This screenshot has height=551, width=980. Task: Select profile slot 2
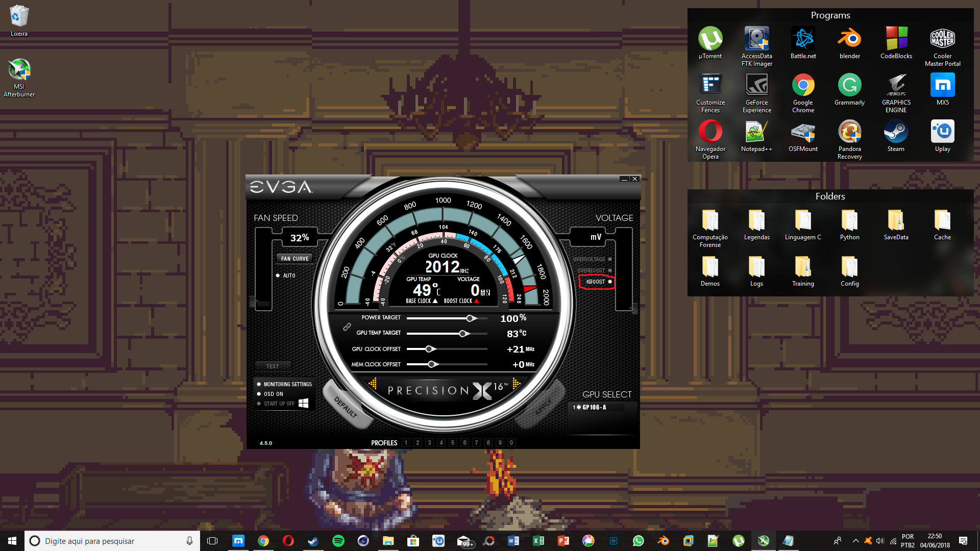coord(418,443)
